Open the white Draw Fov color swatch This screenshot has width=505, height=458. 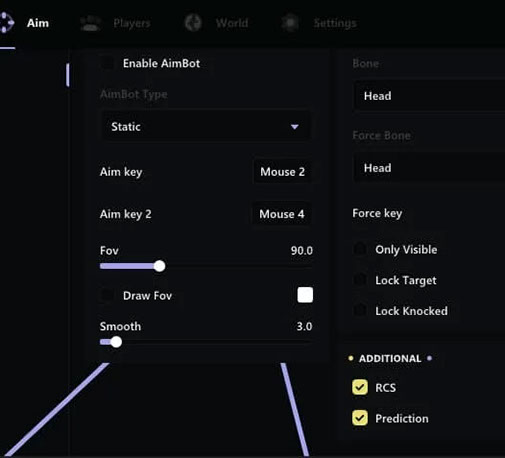coord(305,295)
